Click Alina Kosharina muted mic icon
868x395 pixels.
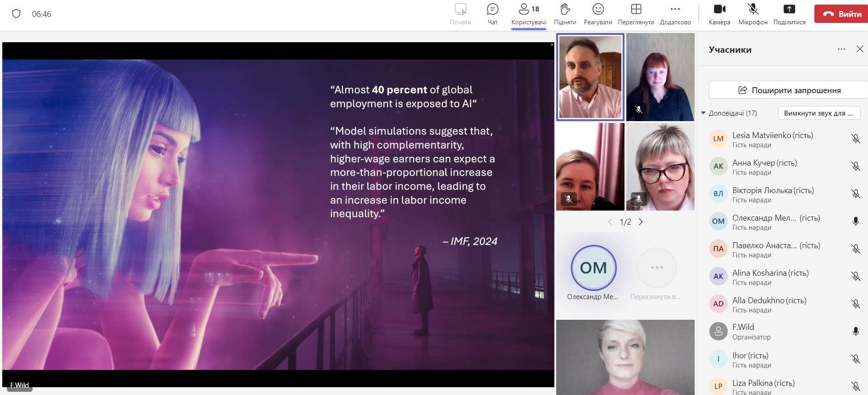click(856, 276)
